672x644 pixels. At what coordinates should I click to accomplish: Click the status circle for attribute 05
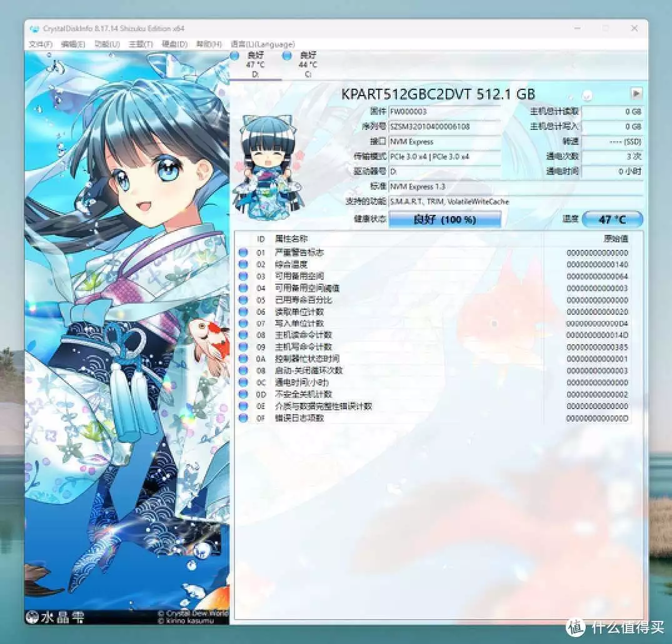point(243,300)
